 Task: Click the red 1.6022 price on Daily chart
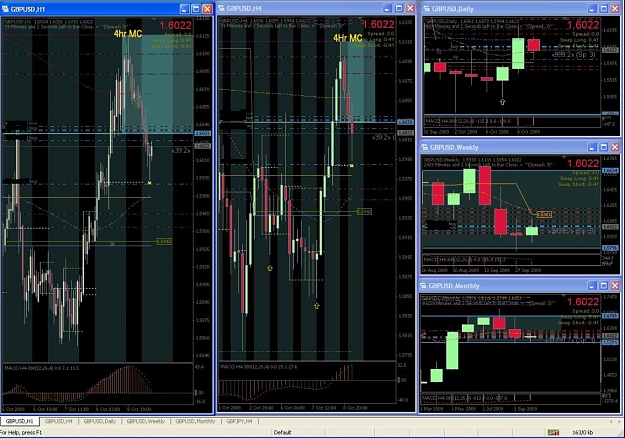point(583,25)
